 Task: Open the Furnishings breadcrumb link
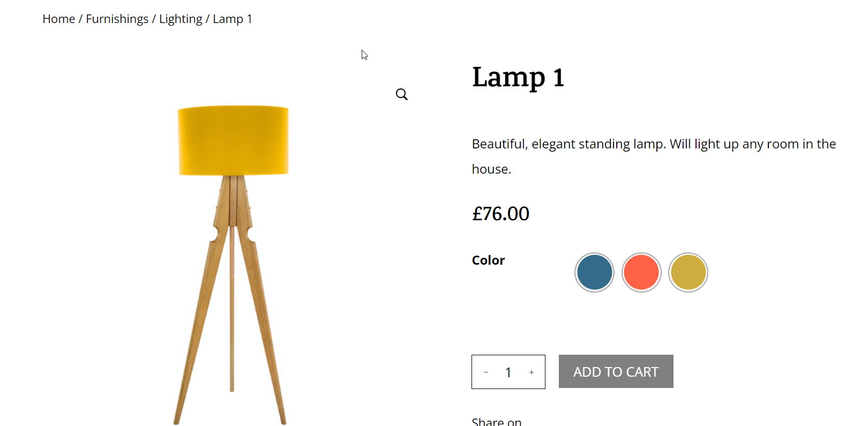point(117,19)
